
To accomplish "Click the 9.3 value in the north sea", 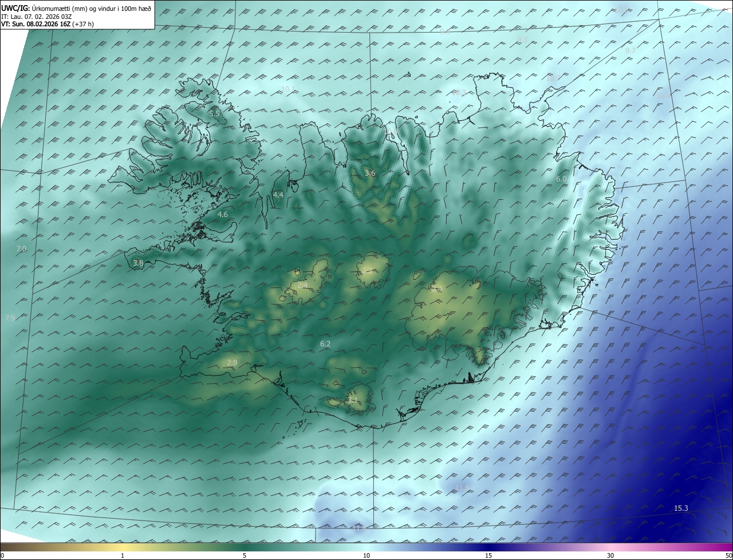I will tap(522, 40).
